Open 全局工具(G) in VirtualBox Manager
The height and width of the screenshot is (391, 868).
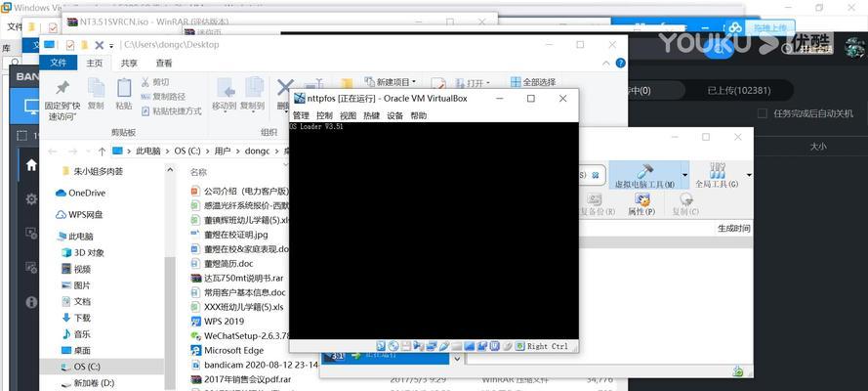pos(717,176)
